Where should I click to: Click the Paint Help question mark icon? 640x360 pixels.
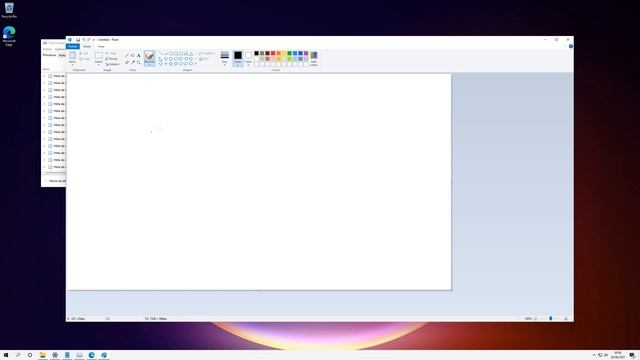pos(571,46)
